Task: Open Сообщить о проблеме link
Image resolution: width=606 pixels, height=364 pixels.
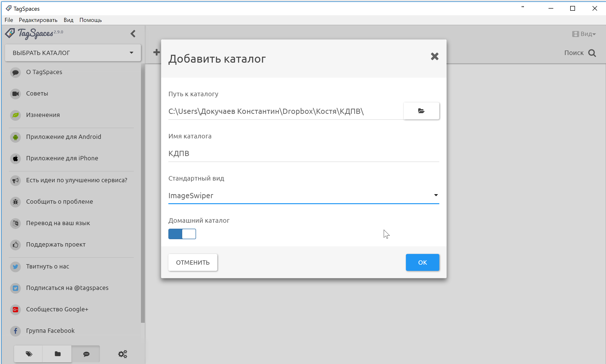Action: click(x=59, y=201)
